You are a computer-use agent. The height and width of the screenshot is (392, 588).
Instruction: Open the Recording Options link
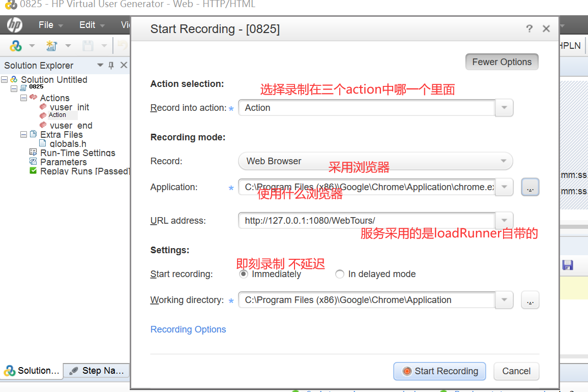(x=188, y=329)
